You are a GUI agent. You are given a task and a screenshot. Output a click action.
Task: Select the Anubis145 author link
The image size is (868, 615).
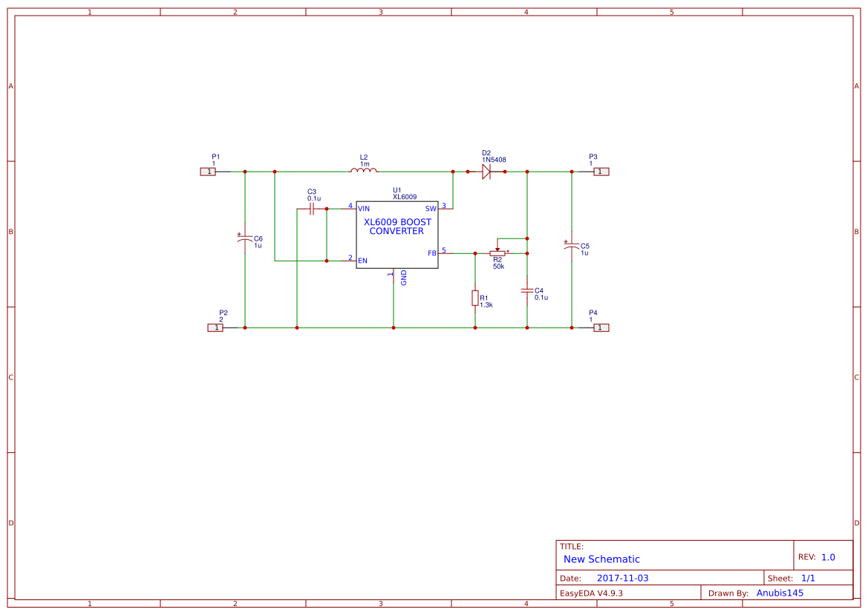[780, 592]
